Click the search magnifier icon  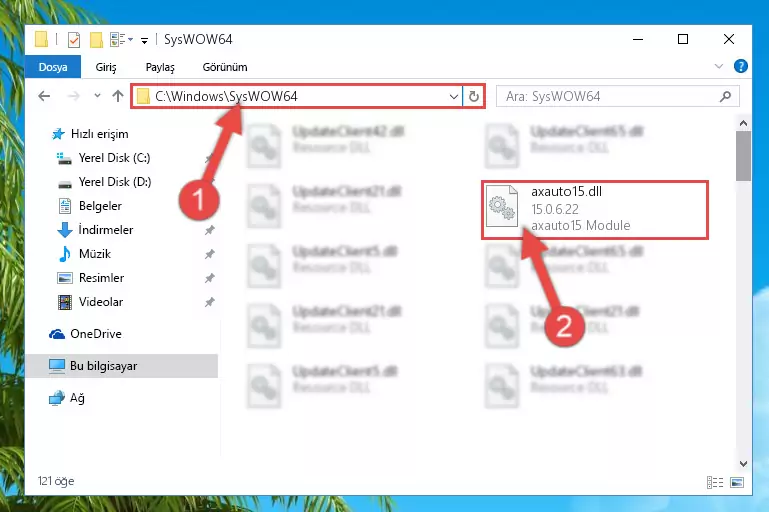(725, 97)
